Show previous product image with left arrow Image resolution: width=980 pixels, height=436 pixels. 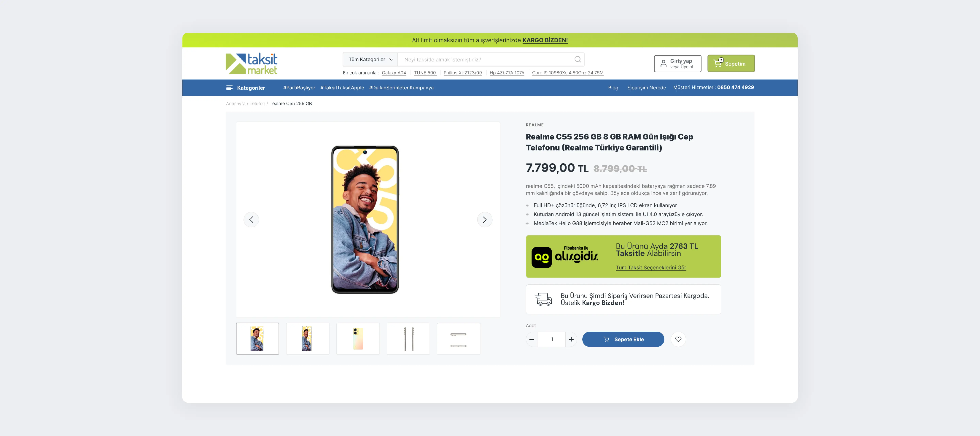point(251,220)
